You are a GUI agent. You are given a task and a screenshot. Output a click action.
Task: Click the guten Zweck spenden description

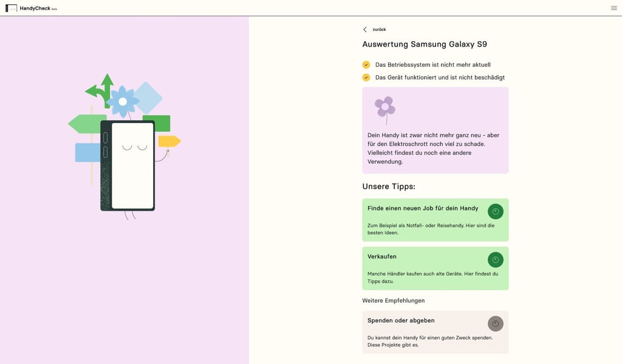tap(429, 342)
